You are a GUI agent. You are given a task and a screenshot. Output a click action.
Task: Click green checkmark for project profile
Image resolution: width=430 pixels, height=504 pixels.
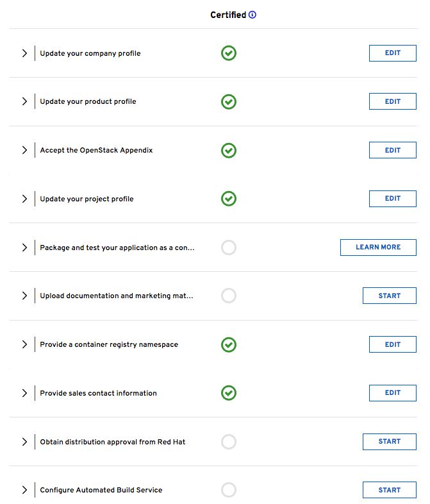click(x=229, y=199)
